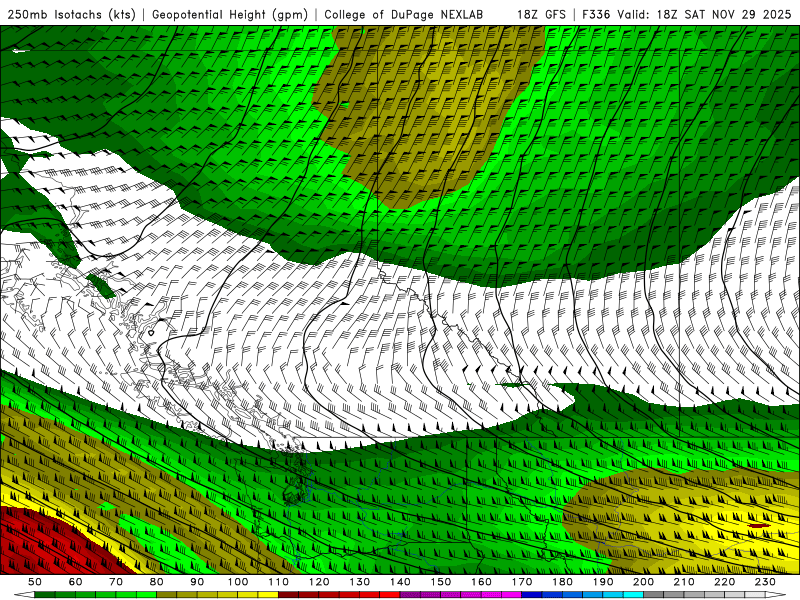Image resolution: width=800 pixels, height=600 pixels.
Task: Click the legend value 190
Action: coord(603,582)
